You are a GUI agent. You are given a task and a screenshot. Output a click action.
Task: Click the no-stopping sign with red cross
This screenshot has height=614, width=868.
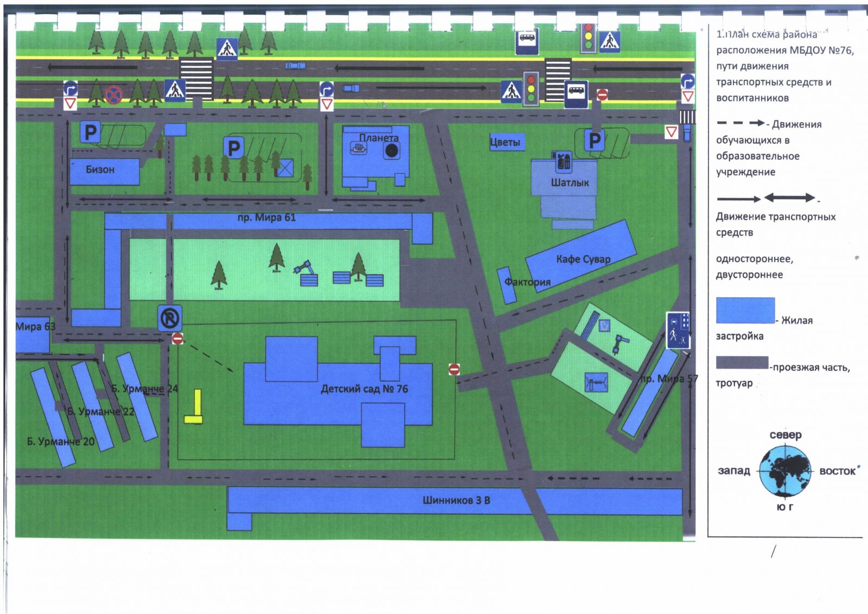[x=113, y=96]
